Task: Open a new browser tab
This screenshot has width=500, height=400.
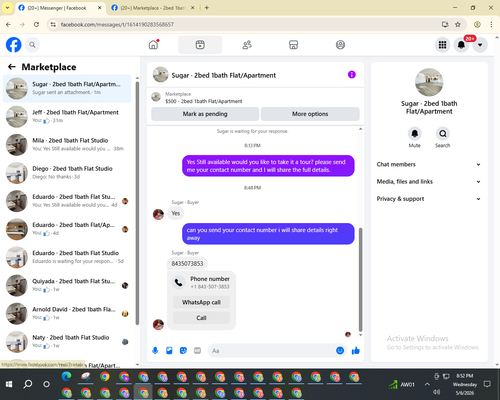Action: click(207, 8)
